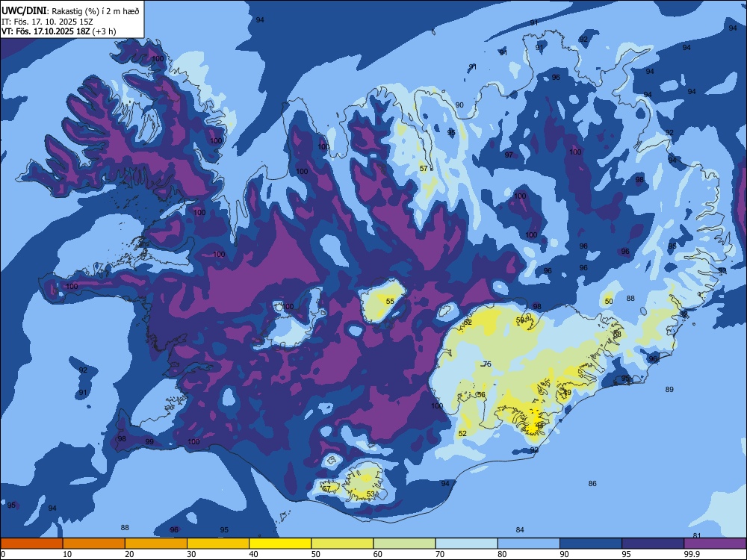Click the light green 60–70 legend box
Screen dimensions: 747x560
click(404, 544)
